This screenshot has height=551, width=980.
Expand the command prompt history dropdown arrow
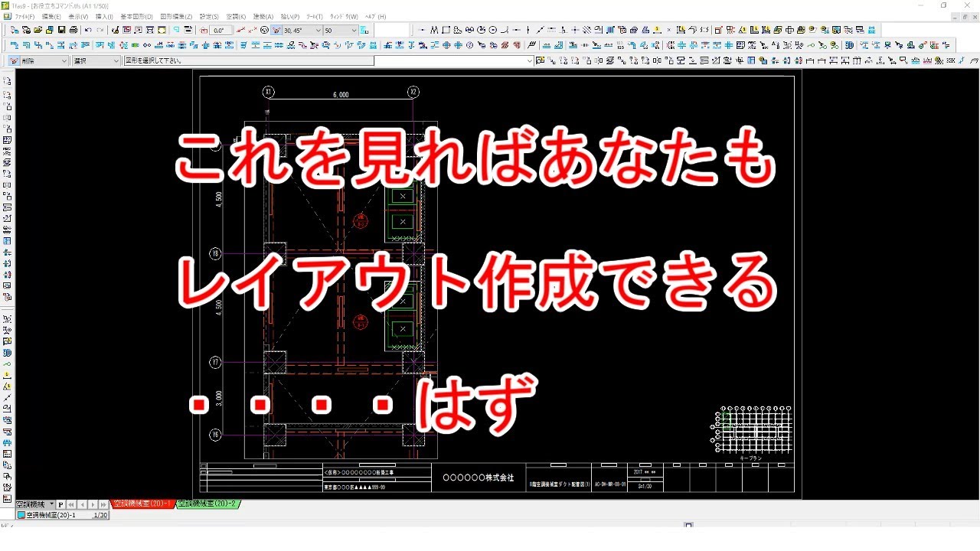[530, 60]
